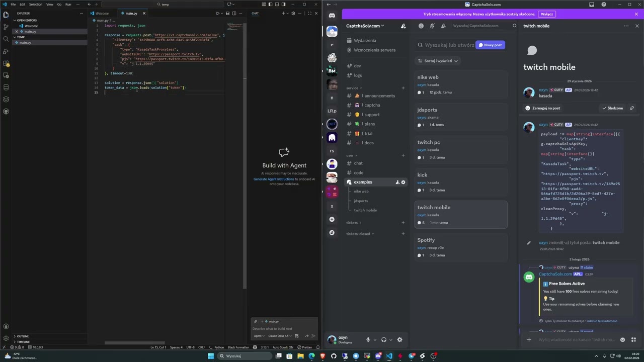The height and width of the screenshot is (362, 644).
Task: Open the View menu in VS Code
Action: tap(50, 5)
